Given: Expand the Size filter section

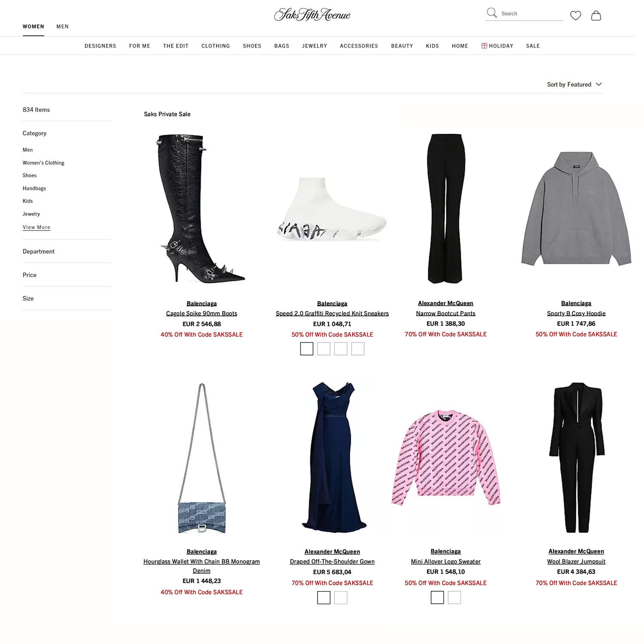Looking at the screenshot, I should [x=67, y=298].
